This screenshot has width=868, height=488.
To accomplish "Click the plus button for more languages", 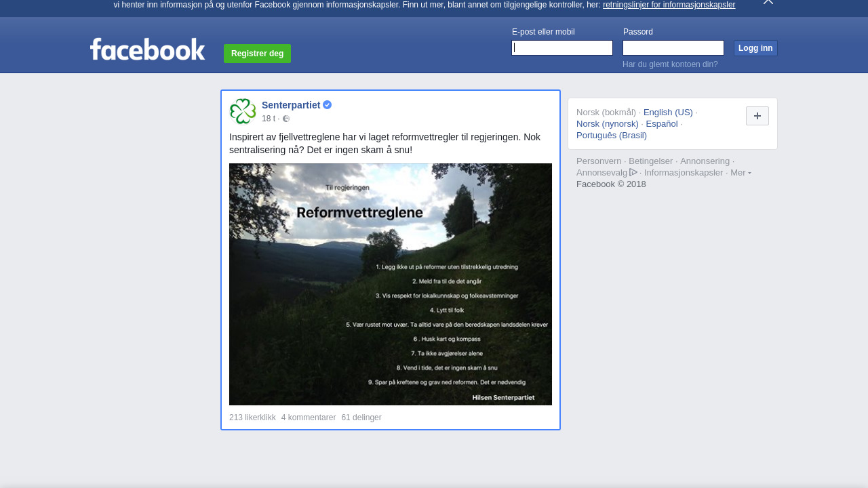I will (757, 116).
